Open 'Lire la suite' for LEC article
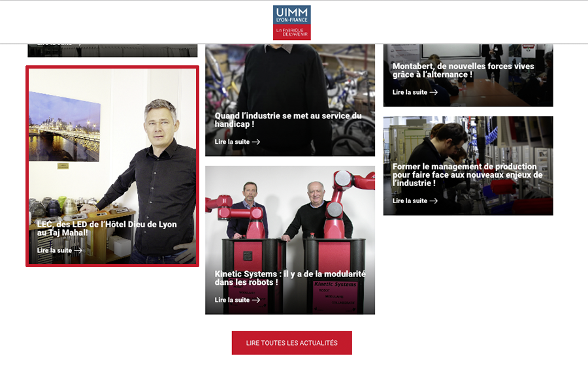Screen dimensions: 588x373 pos(54,250)
